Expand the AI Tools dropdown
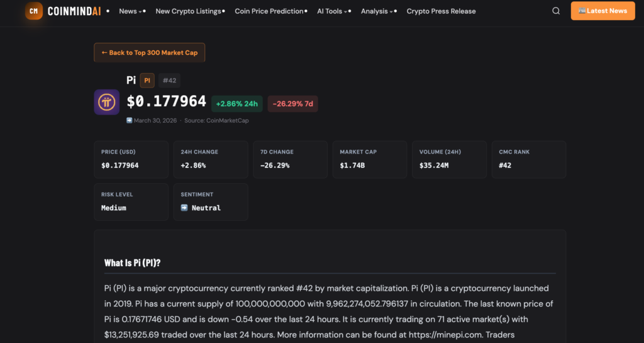Viewport: 644px width, 343px height. (x=332, y=11)
